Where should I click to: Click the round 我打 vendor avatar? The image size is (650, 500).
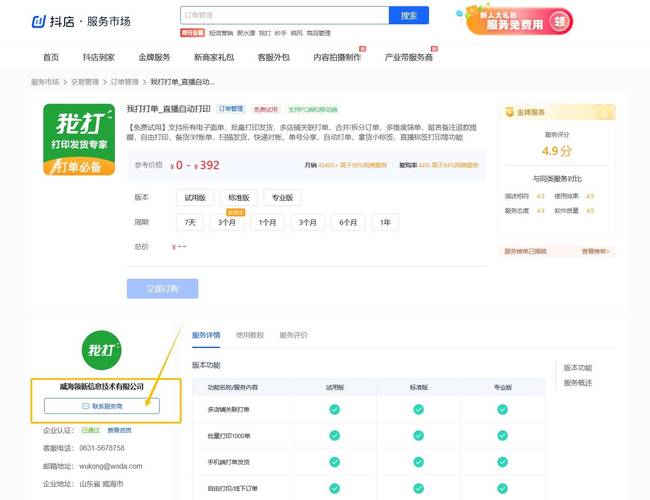[101, 349]
